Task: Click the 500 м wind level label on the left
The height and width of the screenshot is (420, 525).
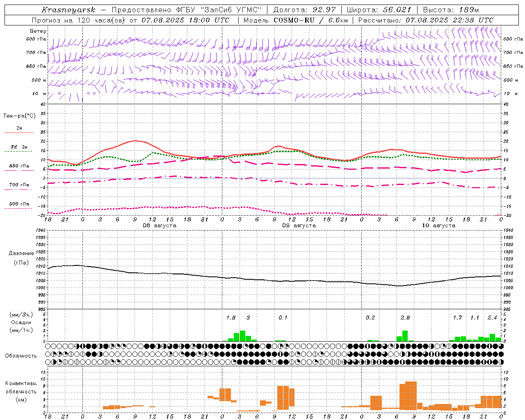Action: pos(39,80)
